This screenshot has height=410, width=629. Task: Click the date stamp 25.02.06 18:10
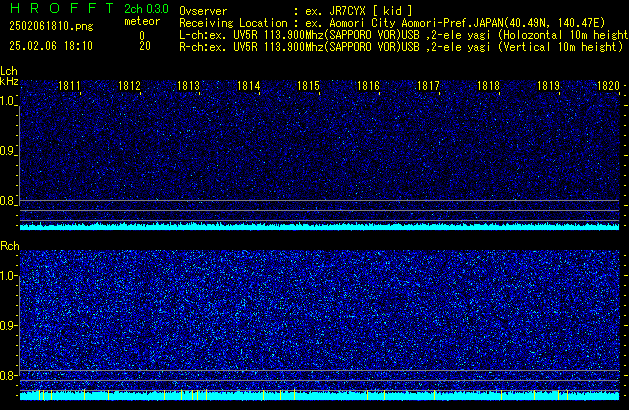(x=51, y=46)
